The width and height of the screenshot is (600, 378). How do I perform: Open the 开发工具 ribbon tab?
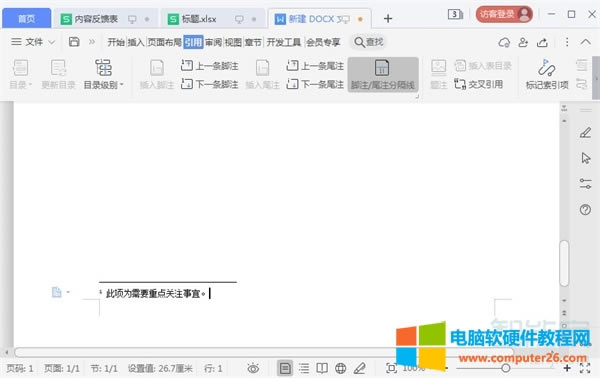(x=284, y=42)
